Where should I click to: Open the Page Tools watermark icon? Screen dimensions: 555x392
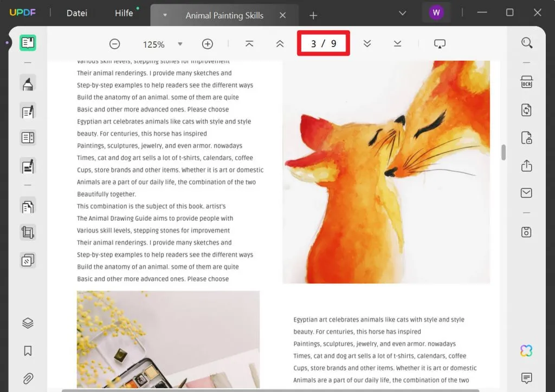click(x=28, y=260)
